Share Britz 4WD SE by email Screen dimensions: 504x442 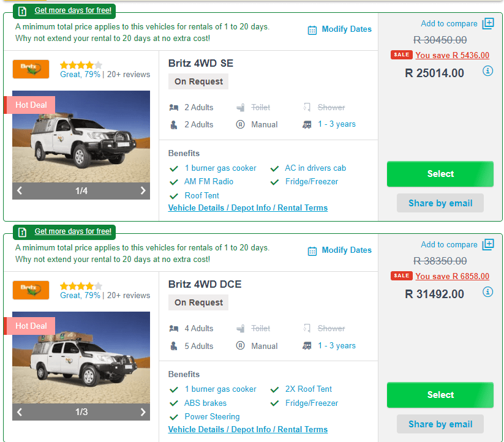(x=440, y=203)
